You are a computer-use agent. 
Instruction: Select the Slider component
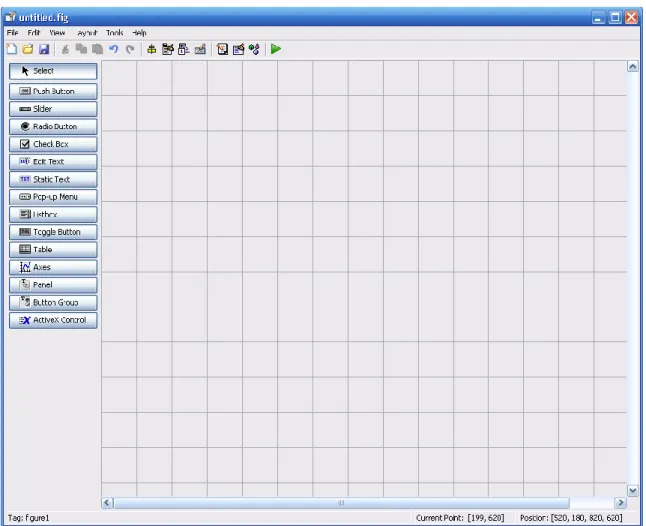click(x=53, y=109)
